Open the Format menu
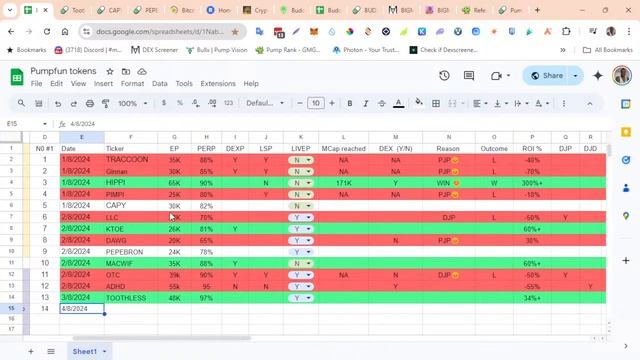Image resolution: width=640 pixels, height=360 pixels. tap(132, 84)
